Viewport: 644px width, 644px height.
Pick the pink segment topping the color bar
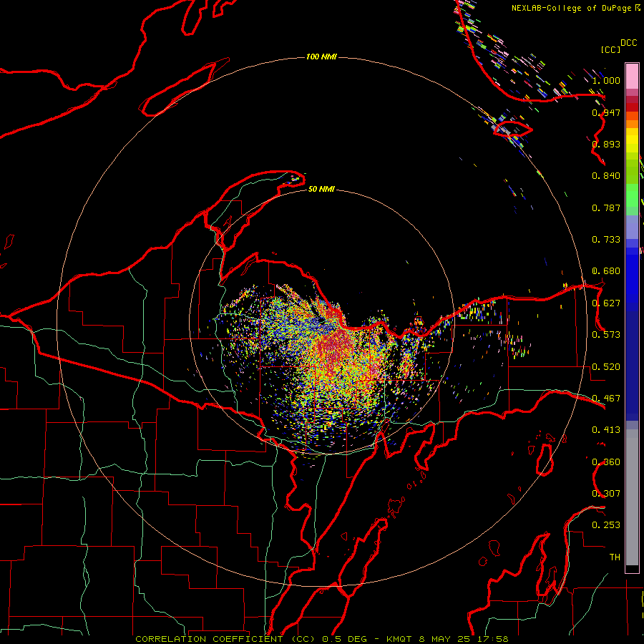(632, 77)
